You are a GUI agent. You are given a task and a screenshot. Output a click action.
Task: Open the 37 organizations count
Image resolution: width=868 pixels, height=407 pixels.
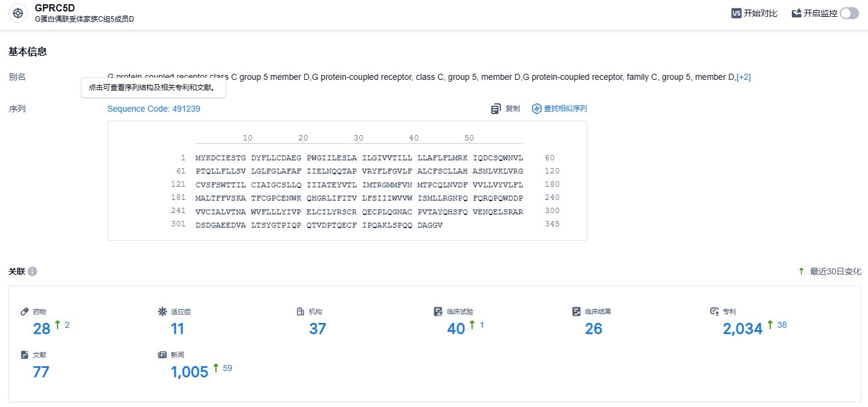tap(317, 328)
